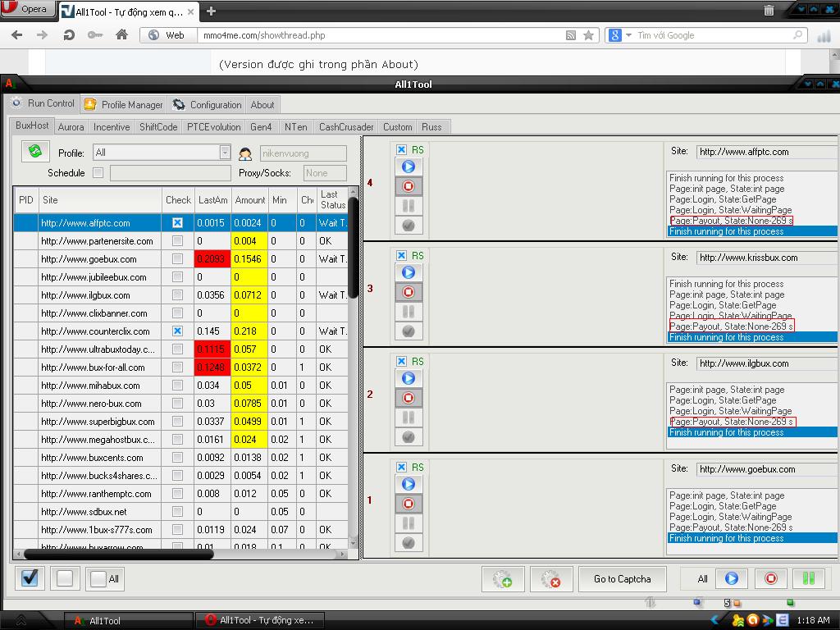Image resolution: width=840 pixels, height=630 pixels.
Task: Click the check mark icon of process 3
Action: click(x=409, y=331)
